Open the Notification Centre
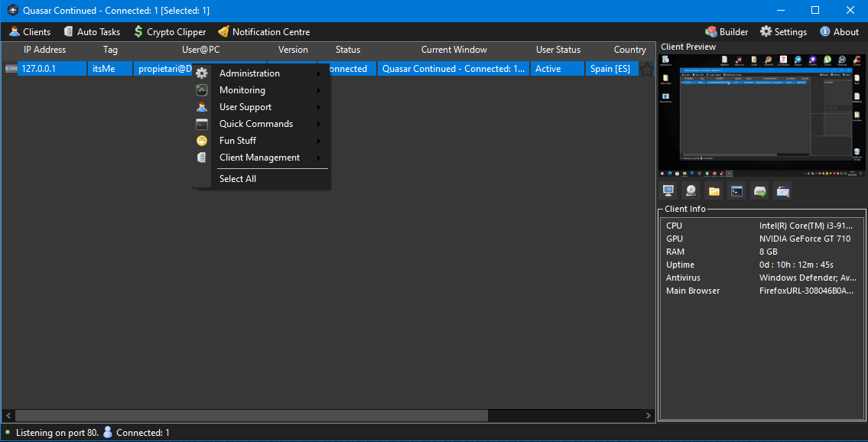 pyautogui.click(x=264, y=32)
